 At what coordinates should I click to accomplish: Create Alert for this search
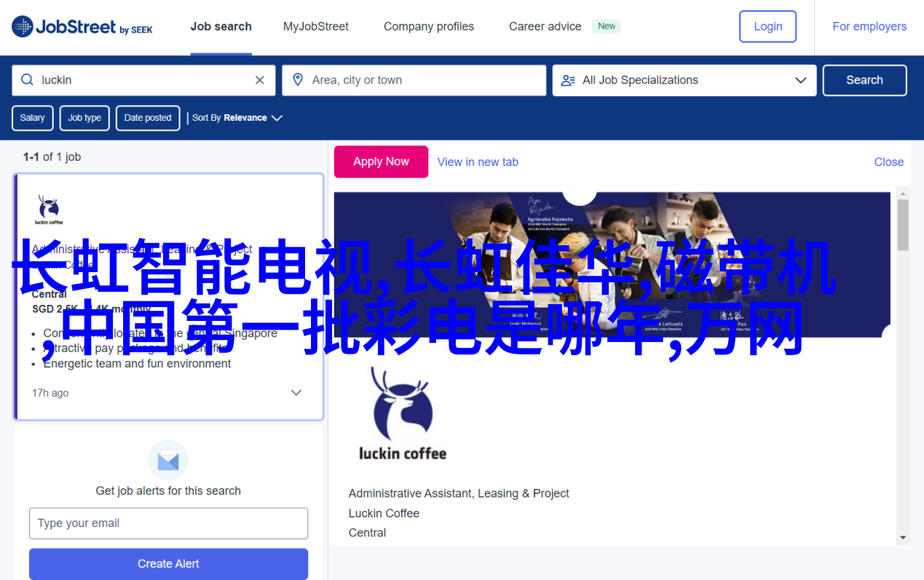click(x=168, y=564)
